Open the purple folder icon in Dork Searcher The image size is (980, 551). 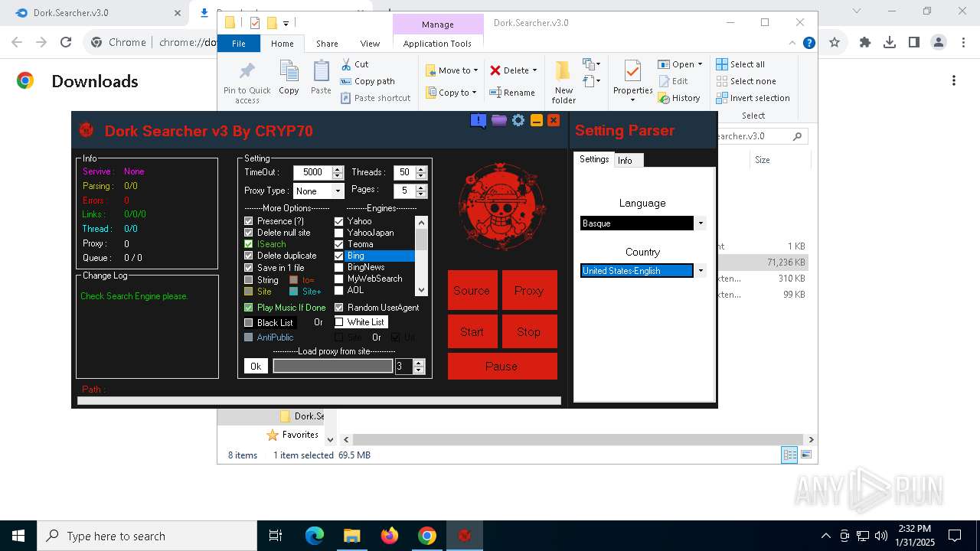tap(499, 120)
